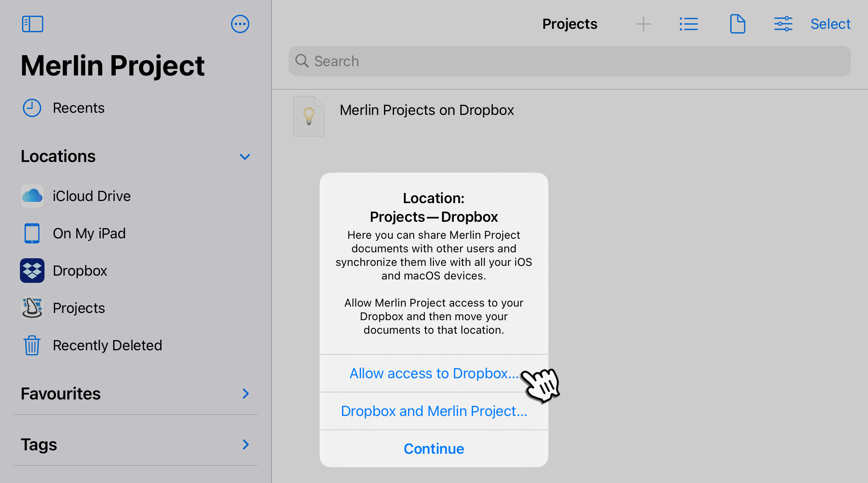Open the view settings sliders icon
This screenshot has width=868, height=483.
click(783, 24)
